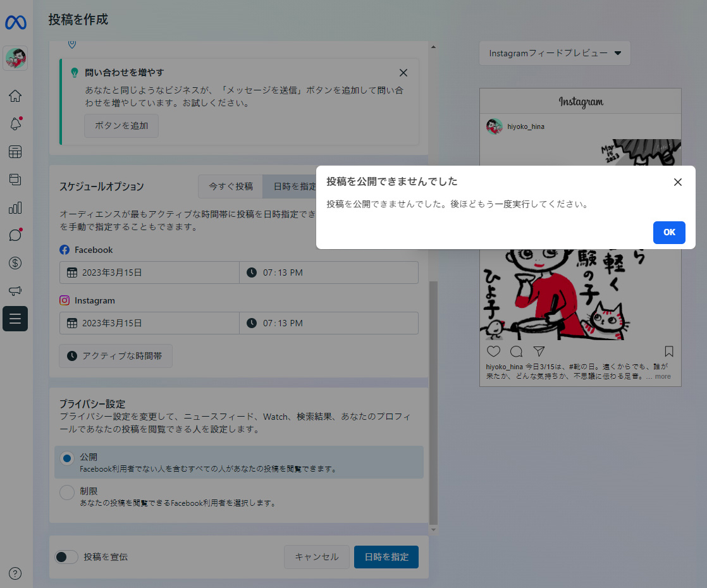The height and width of the screenshot is (588, 707).
Task: Open the Facebook date picker field
Action: click(150, 273)
